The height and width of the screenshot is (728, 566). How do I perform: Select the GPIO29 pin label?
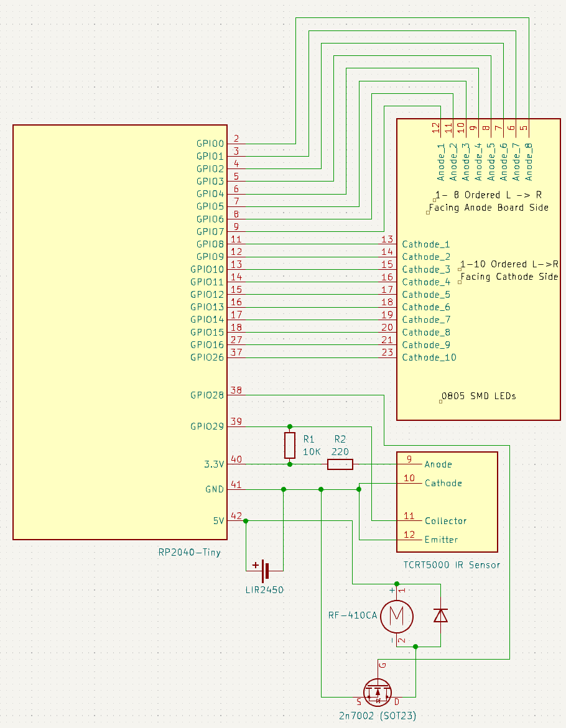click(207, 426)
